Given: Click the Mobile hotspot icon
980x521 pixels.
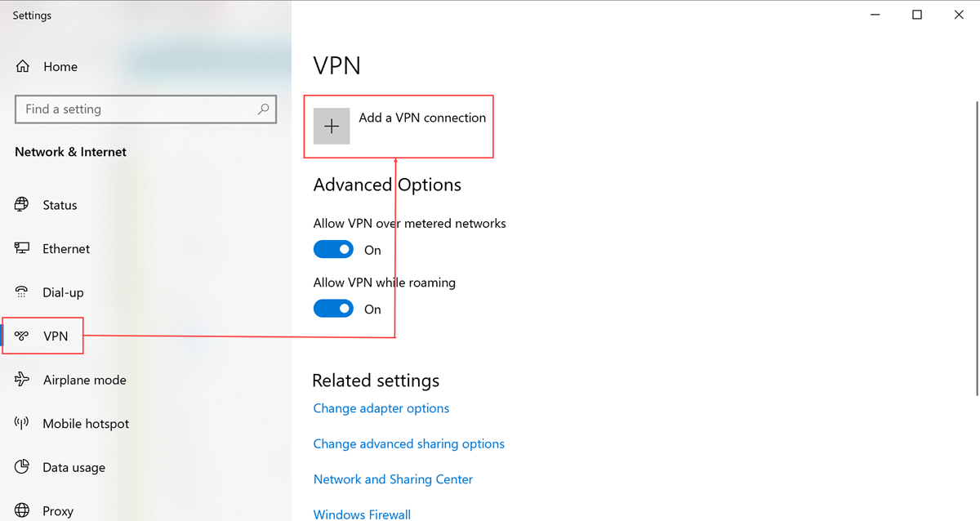Looking at the screenshot, I should (22, 423).
